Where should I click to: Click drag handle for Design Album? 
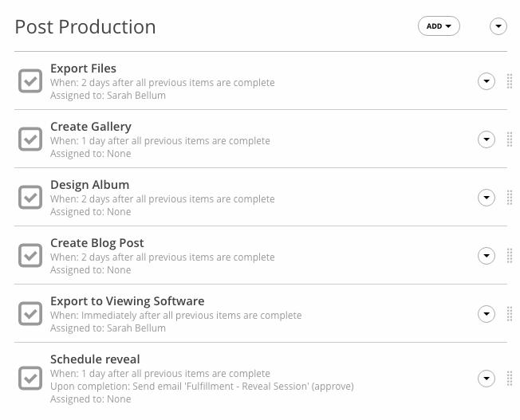510,198
